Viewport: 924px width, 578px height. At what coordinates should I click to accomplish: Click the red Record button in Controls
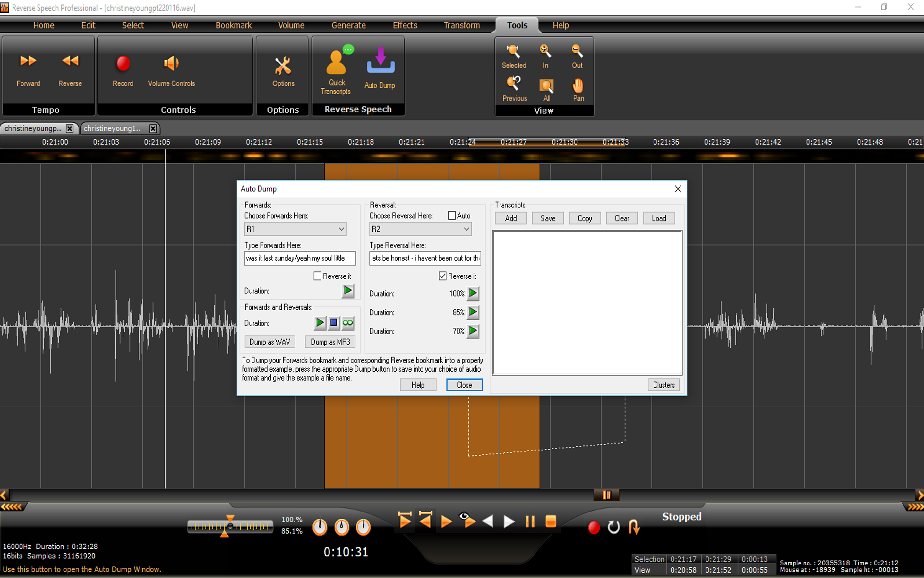pos(123,64)
